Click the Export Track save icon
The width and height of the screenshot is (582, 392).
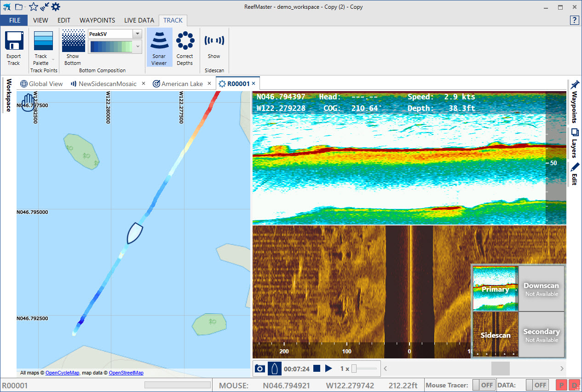14,41
